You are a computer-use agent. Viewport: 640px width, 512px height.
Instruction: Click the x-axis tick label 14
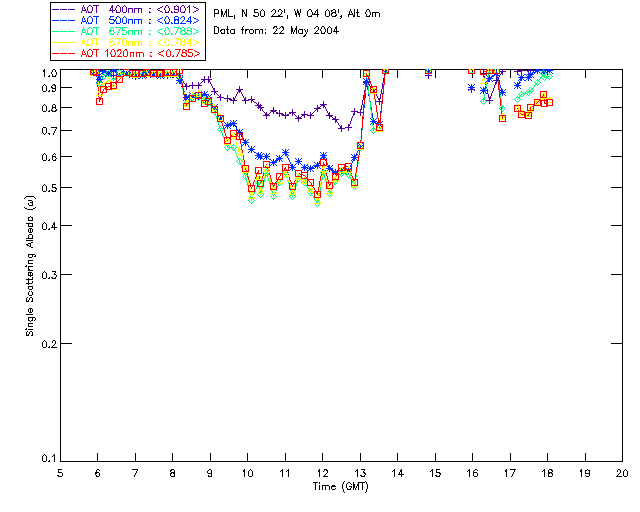coord(398,473)
